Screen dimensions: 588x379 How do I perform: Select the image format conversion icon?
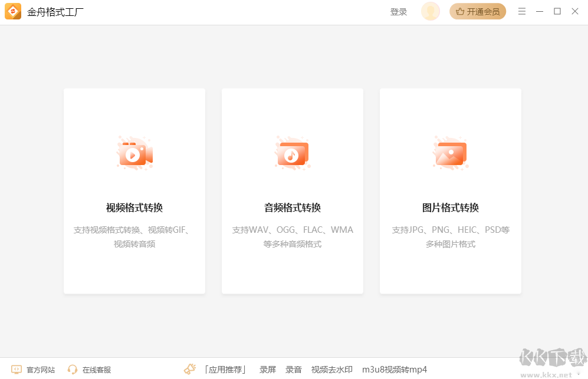point(450,153)
